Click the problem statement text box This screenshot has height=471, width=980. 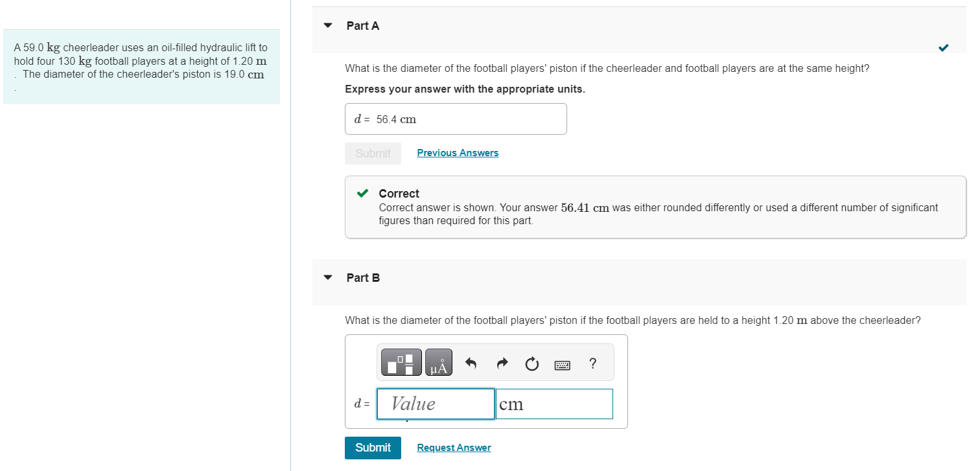[141, 67]
